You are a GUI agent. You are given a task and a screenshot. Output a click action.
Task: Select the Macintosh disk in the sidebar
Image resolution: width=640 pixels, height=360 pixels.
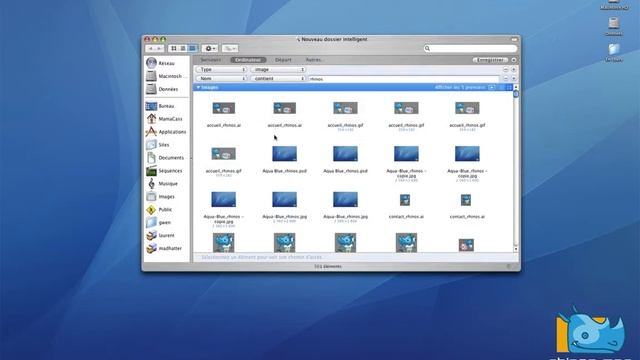pyautogui.click(x=167, y=76)
